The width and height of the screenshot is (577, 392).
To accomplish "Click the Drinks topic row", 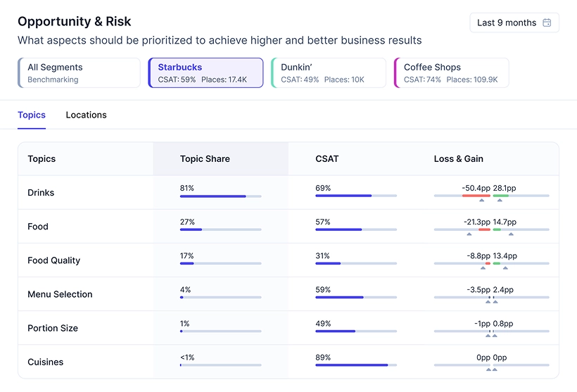I will (x=41, y=193).
